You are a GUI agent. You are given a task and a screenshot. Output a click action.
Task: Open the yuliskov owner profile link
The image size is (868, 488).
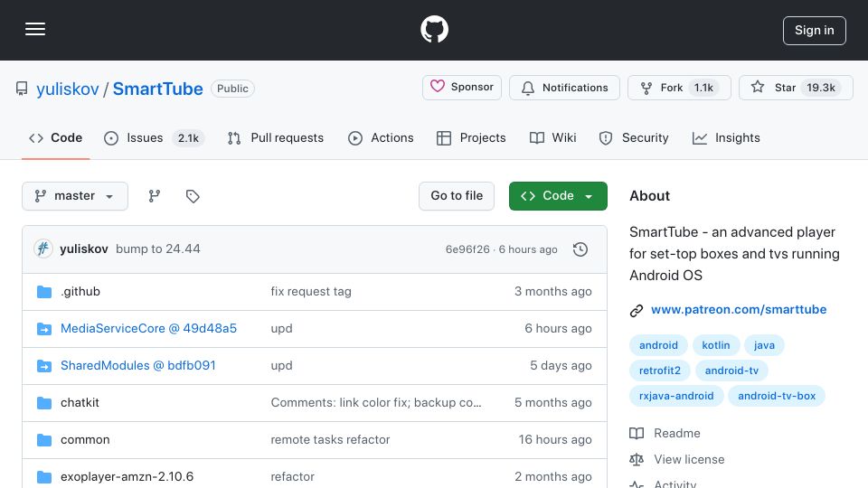[x=68, y=89]
